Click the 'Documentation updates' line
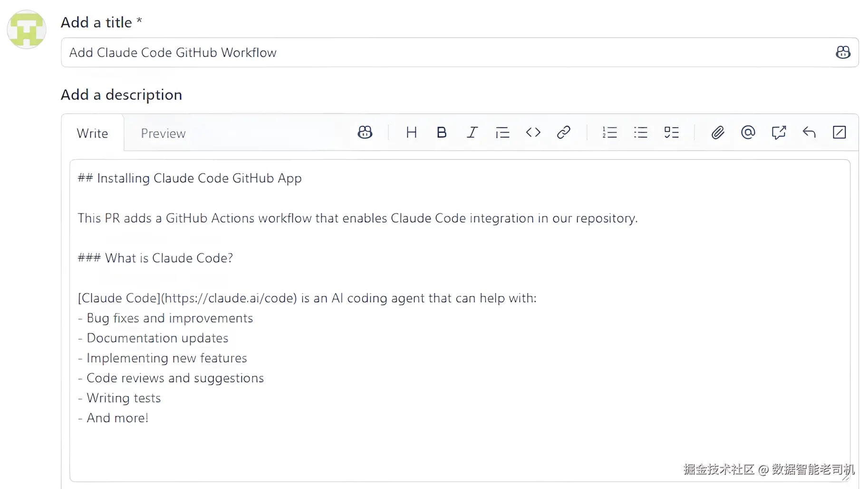The image size is (868, 489). coord(153,338)
